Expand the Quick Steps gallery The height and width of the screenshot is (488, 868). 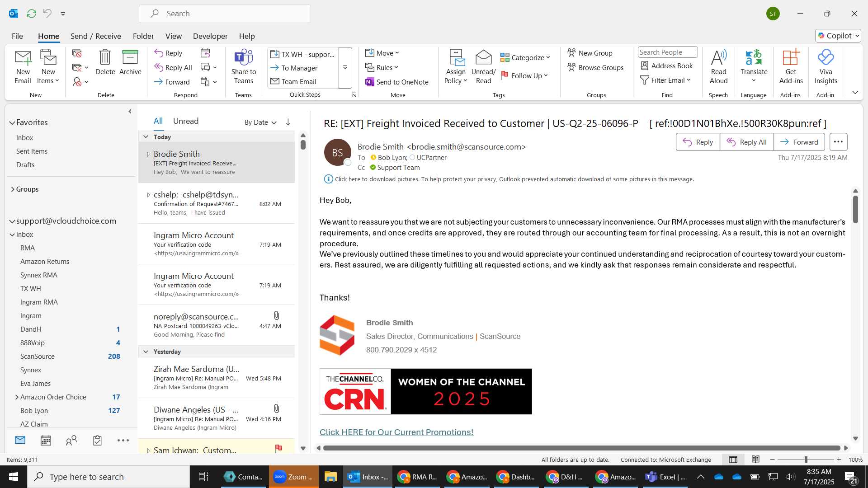(345, 67)
